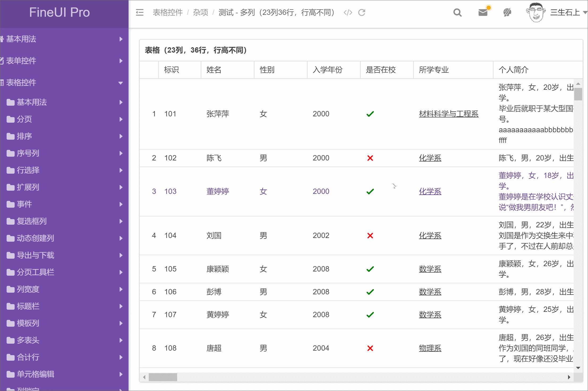This screenshot has height=391, width=588.
Task: Open the 模板列 tree item
Action: [x=64, y=323]
